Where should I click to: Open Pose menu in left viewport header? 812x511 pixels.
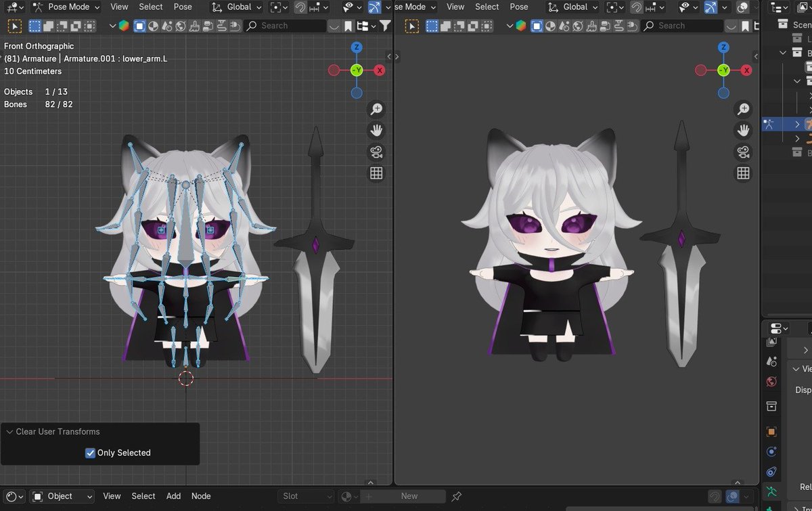point(183,7)
